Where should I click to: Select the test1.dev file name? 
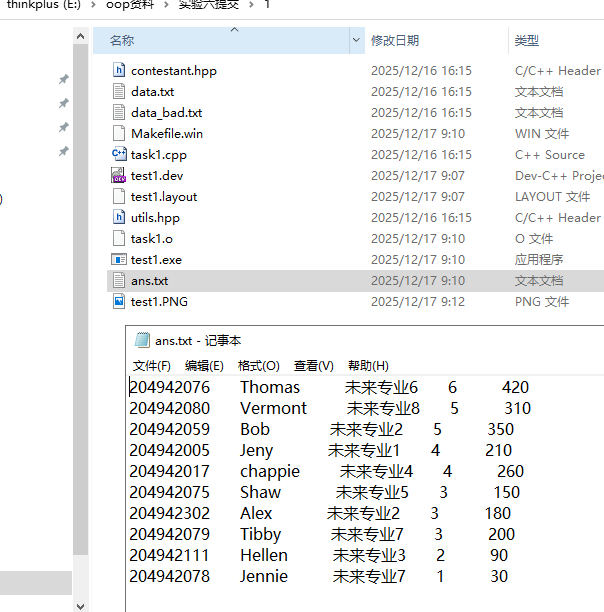pos(157,176)
